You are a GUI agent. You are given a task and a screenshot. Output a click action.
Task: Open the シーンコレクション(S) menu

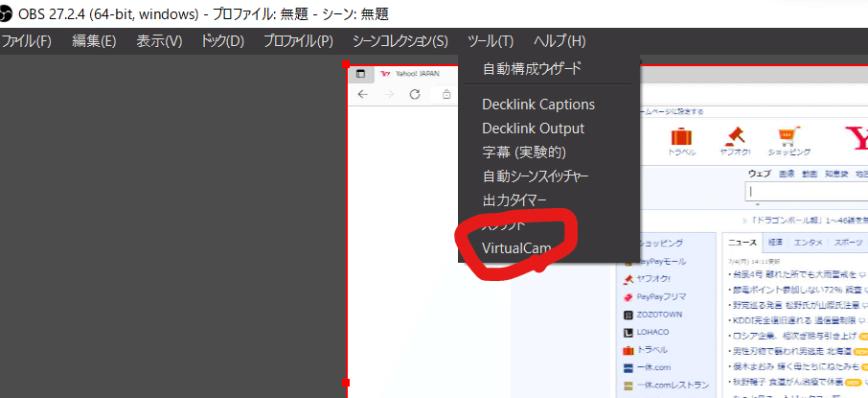click(400, 41)
